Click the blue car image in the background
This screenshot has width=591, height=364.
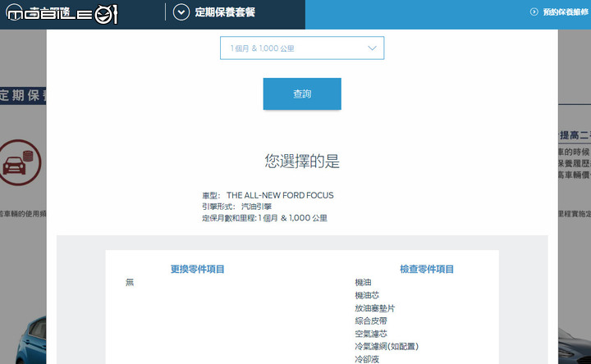(x=32, y=341)
